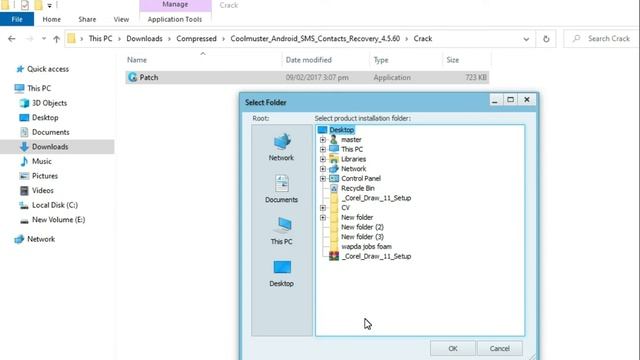Go up one folder with up arrow
640x360 pixels.
click(x=56, y=39)
